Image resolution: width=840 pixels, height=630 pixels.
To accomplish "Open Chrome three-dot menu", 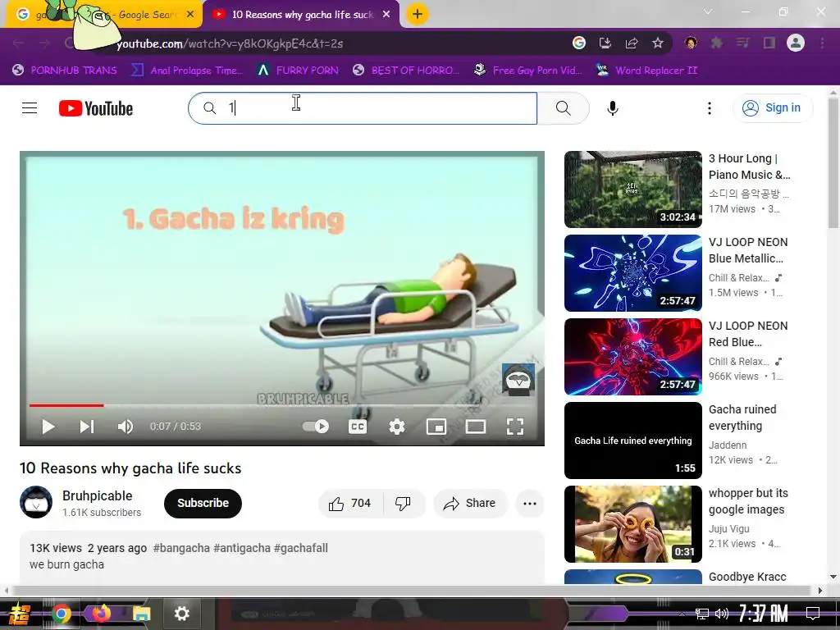I will click(822, 43).
